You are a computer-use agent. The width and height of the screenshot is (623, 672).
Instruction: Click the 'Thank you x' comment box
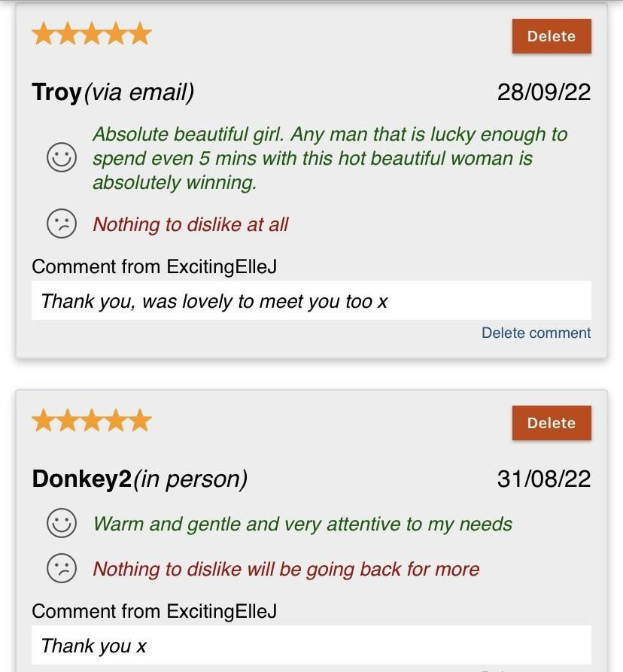click(x=311, y=645)
